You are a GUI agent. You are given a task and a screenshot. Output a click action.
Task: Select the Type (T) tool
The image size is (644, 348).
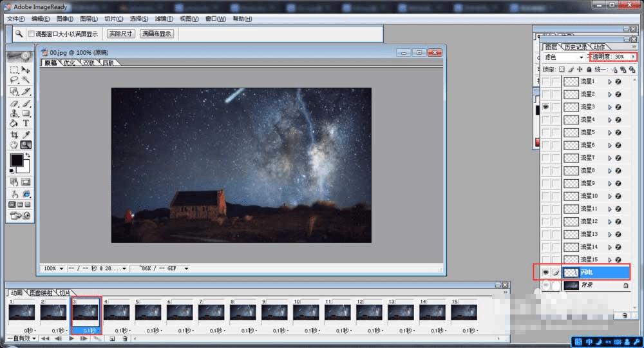pyautogui.click(x=26, y=123)
